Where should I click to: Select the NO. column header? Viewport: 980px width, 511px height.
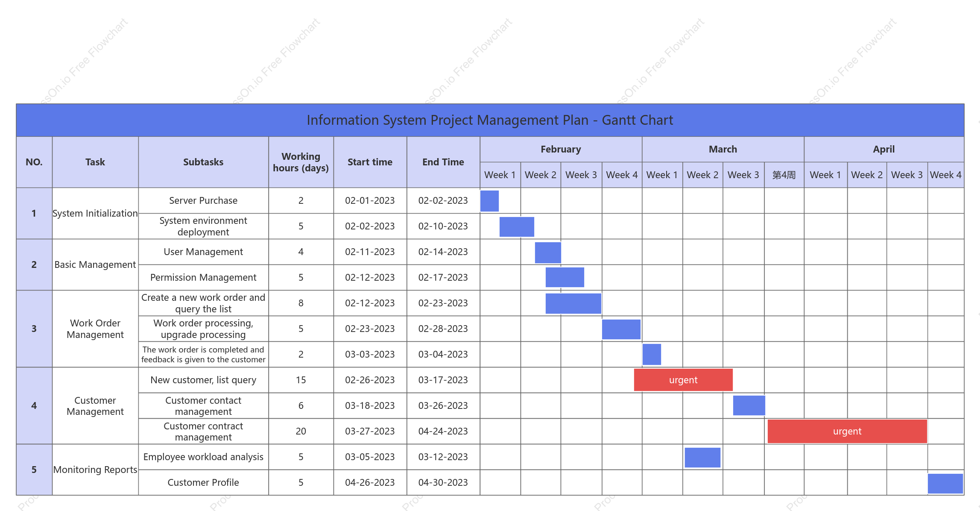point(34,162)
